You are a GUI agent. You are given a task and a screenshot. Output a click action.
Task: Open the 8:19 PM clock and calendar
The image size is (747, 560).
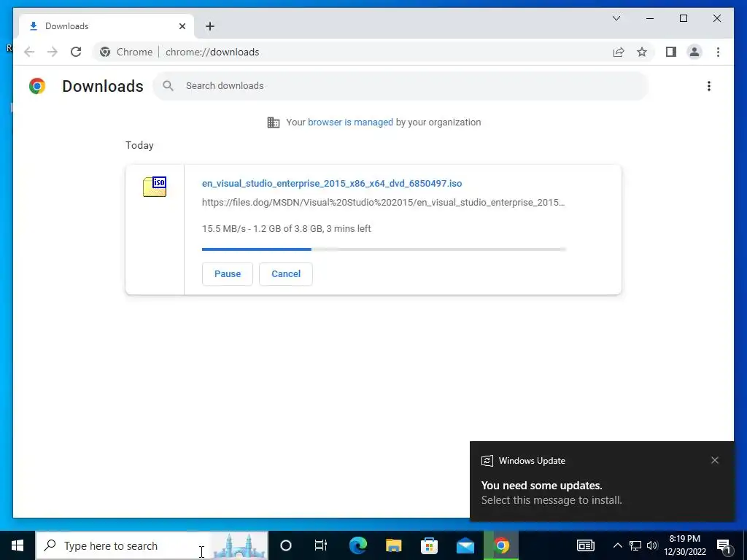pyautogui.click(x=685, y=545)
